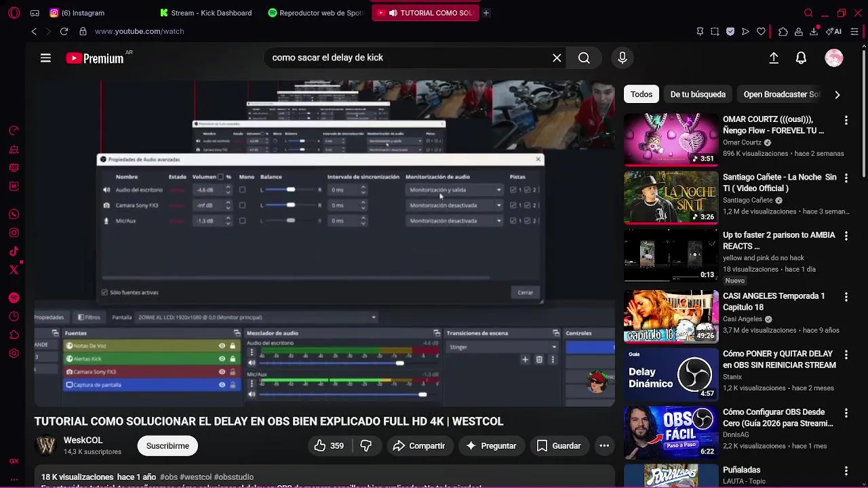Click the Preguntar ask button
Image resolution: width=868 pixels, height=488 pixels.
[x=491, y=445]
